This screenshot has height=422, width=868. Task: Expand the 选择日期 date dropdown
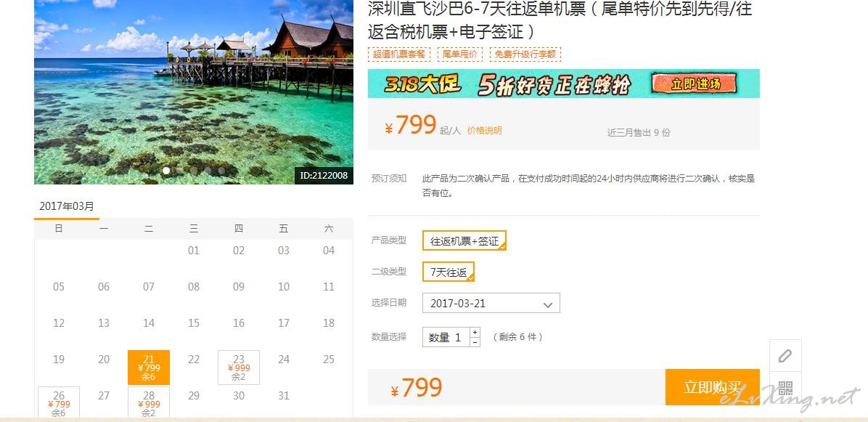click(491, 304)
